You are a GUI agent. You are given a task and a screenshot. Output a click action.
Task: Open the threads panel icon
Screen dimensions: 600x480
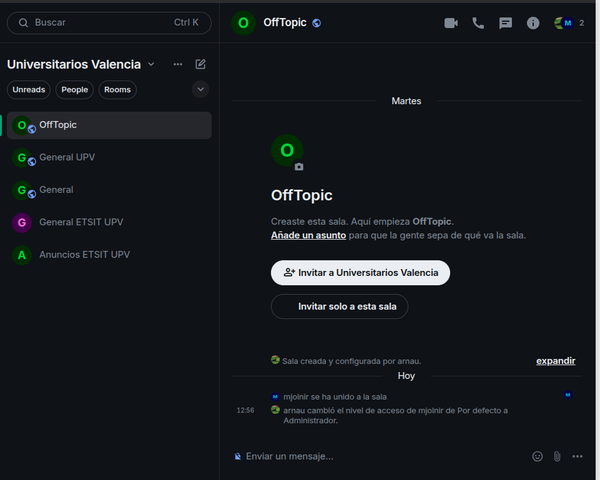click(505, 23)
